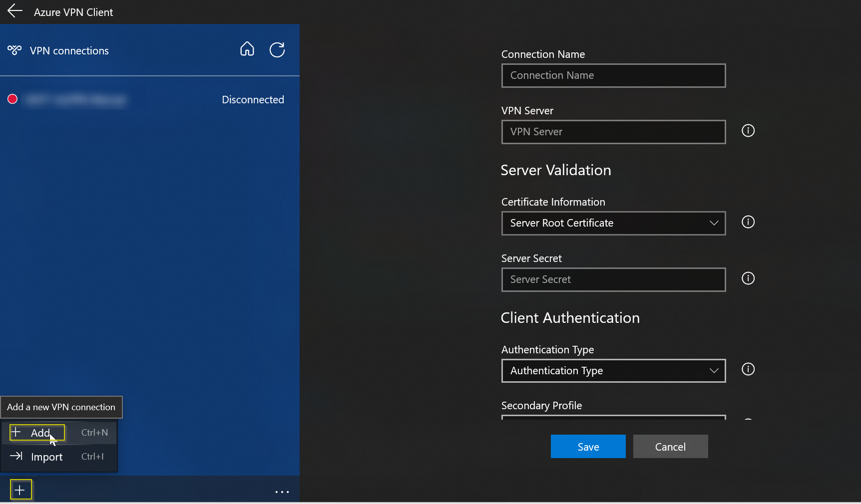
Task: Open the Home page icon
Action: coord(247,49)
